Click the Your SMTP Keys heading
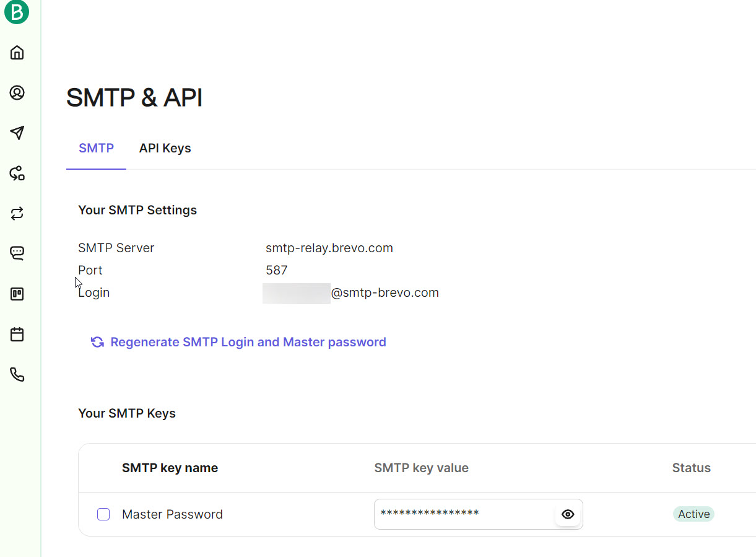This screenshot has width=756, height=557. (127, 413)
